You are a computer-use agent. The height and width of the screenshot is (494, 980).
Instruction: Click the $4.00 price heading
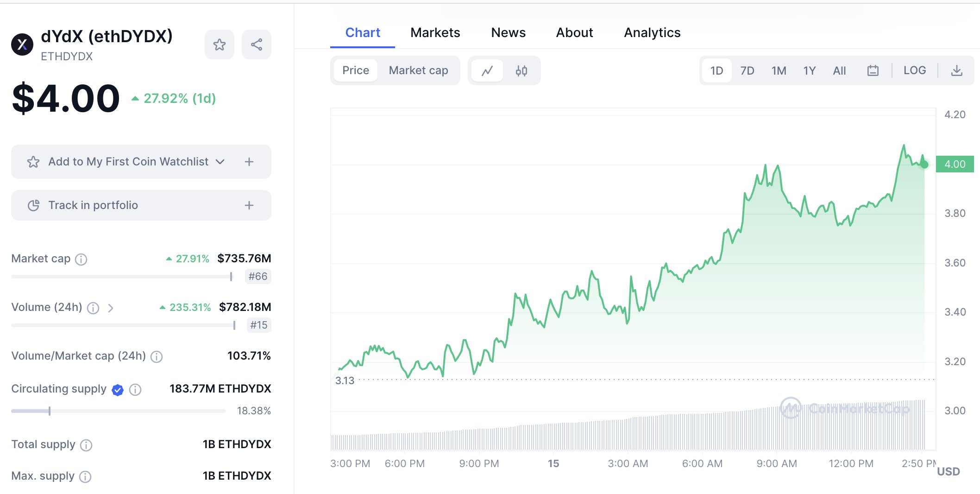[x=66, y=98]
